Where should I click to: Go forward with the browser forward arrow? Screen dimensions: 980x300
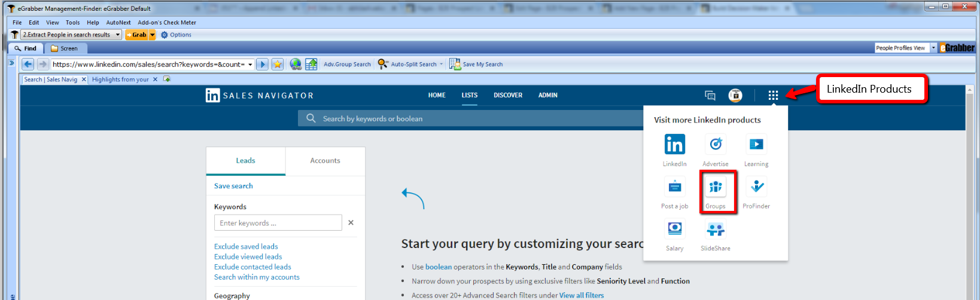click(43, 64)
